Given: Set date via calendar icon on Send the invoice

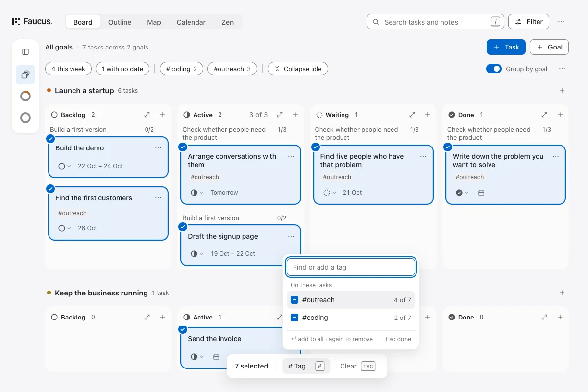Looking at the screenshot, I should 216,357.
